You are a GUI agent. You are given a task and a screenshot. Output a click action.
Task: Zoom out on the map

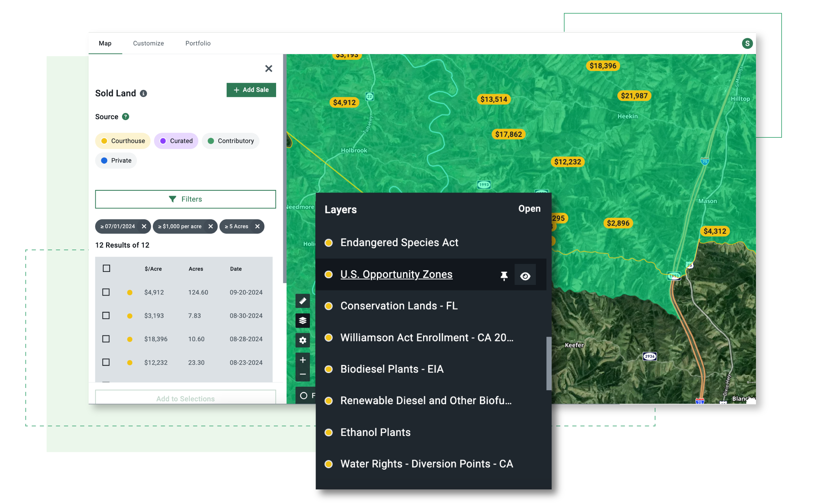point(302,374)
